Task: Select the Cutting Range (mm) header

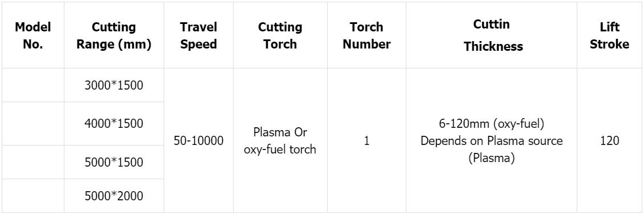Action: click(x=114, y=35)
